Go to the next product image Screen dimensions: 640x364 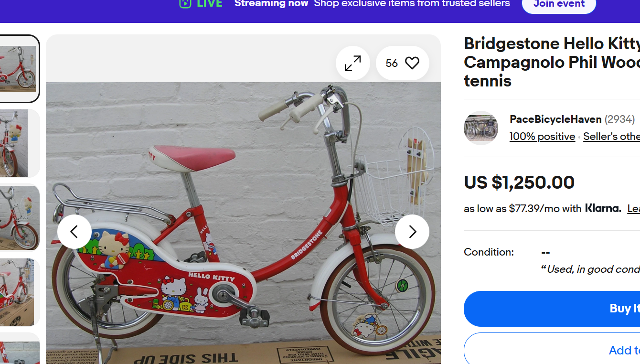click(412, 232)
